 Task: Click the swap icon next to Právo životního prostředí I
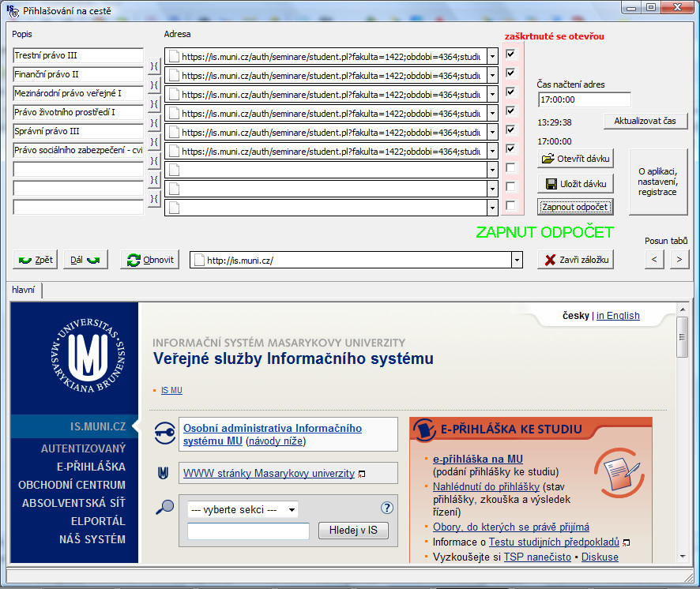(x=154, y=122)
